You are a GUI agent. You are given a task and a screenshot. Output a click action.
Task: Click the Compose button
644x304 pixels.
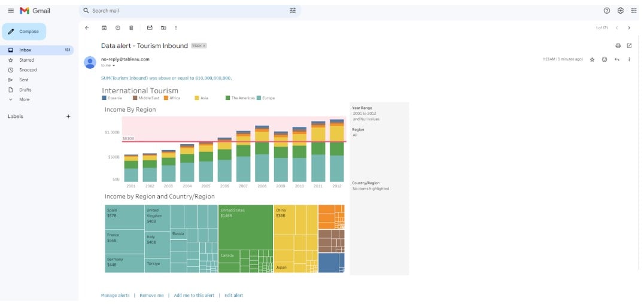coord(24,32)
